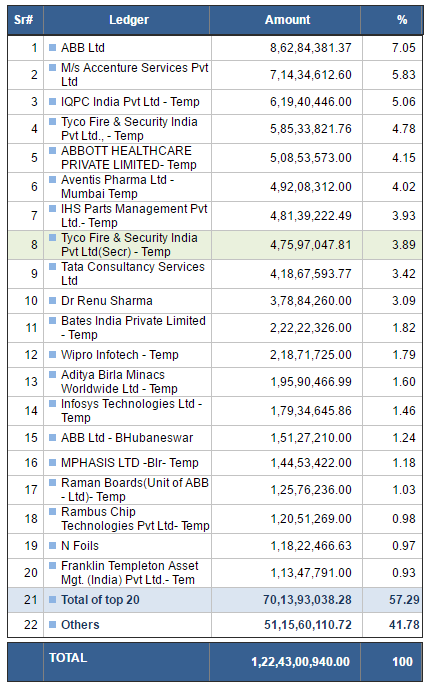
Task: Sort by the Ledger column header
Action: [x=129, y=20]
